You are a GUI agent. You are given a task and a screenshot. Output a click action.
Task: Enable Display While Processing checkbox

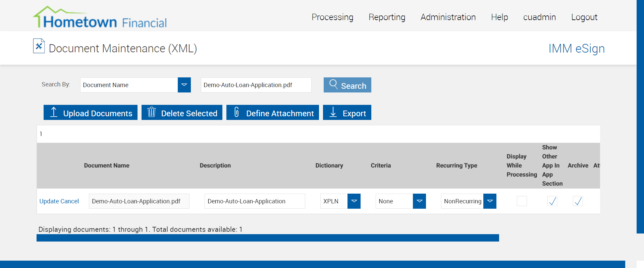pos(522,201)
